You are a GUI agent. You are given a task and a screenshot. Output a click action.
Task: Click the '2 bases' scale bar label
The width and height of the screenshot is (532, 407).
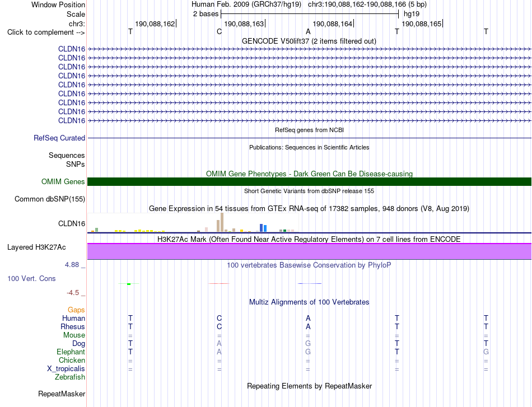point(206,14)
